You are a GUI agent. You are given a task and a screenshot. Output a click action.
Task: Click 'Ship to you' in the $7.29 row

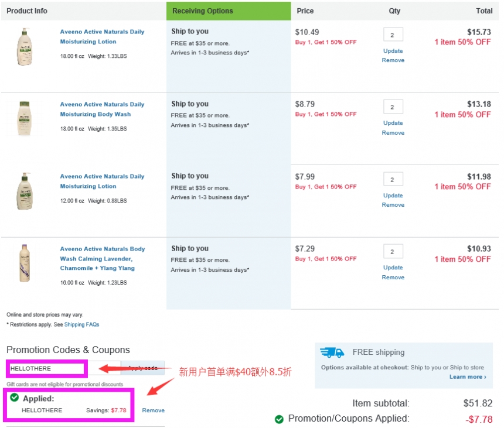coord(190,248)
